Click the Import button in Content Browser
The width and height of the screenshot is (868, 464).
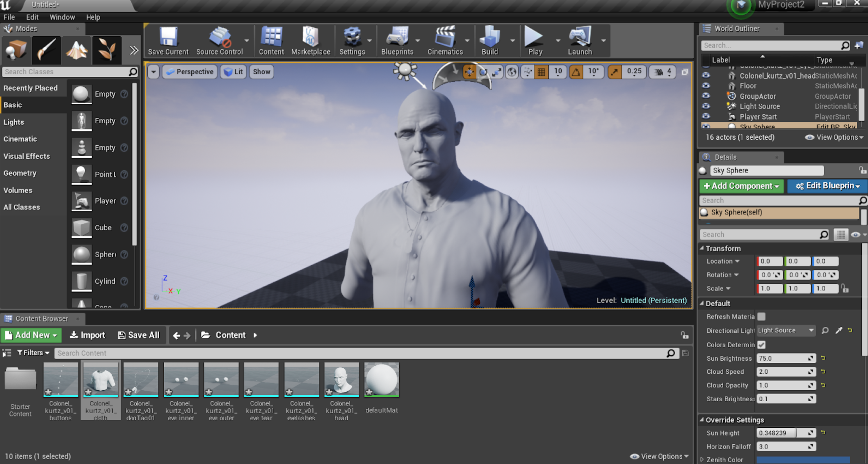[x=87, y=335]
